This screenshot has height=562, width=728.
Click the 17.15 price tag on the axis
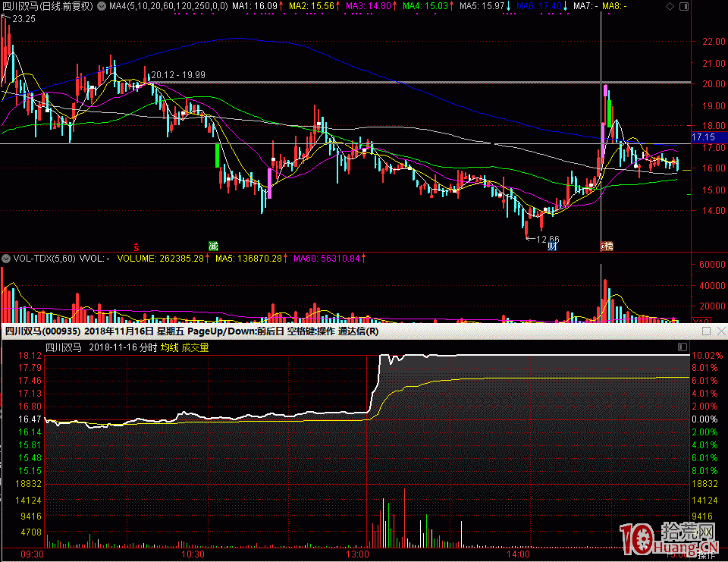(704, 137)
